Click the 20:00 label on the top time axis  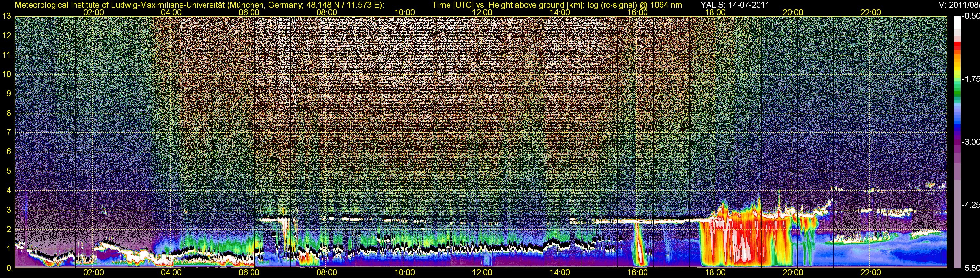pos(793,12)
